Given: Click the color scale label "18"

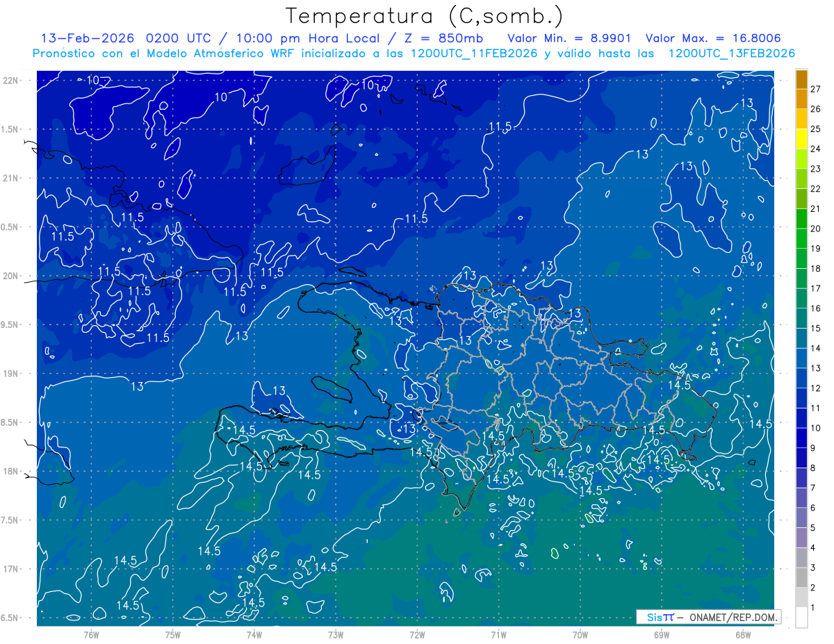Looking at the screenshot, I should pyautogui.click(x=816, y=268).
